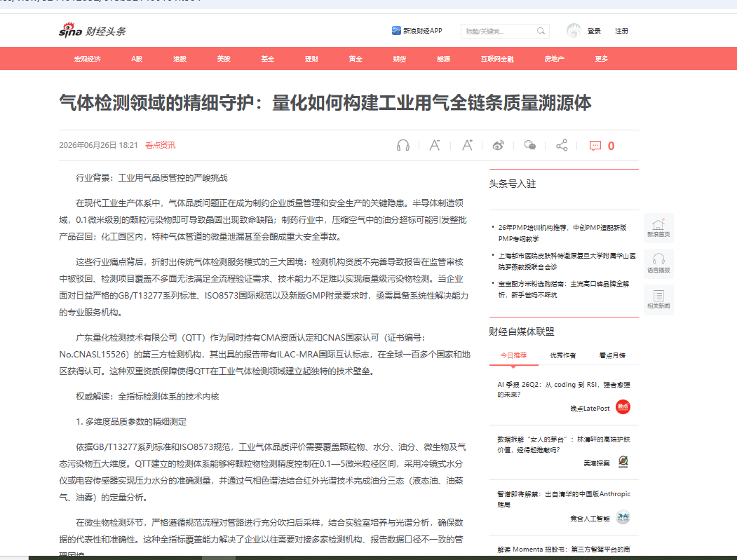Click the paragraph heading 行业背景
This screenshot has height=560, width=737.
(x=151, y=177)
